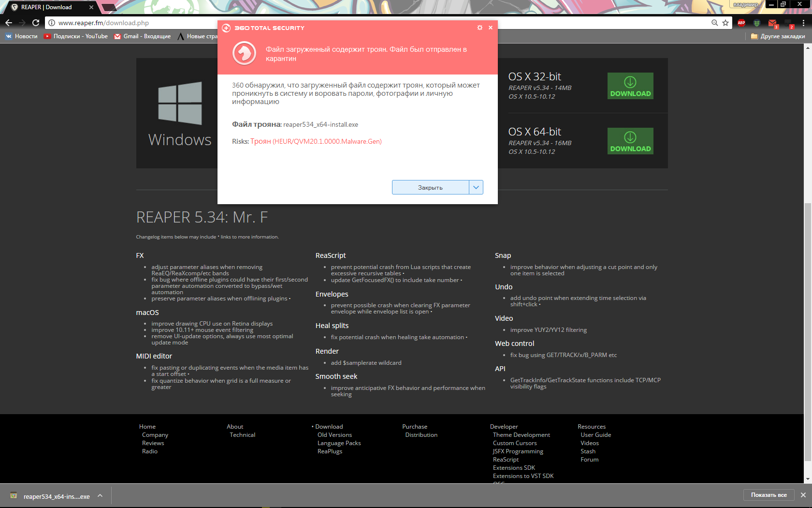The image size is (812, 508).
Task: Download REAPER for OS X 32-bit
Action: (630, 86)
